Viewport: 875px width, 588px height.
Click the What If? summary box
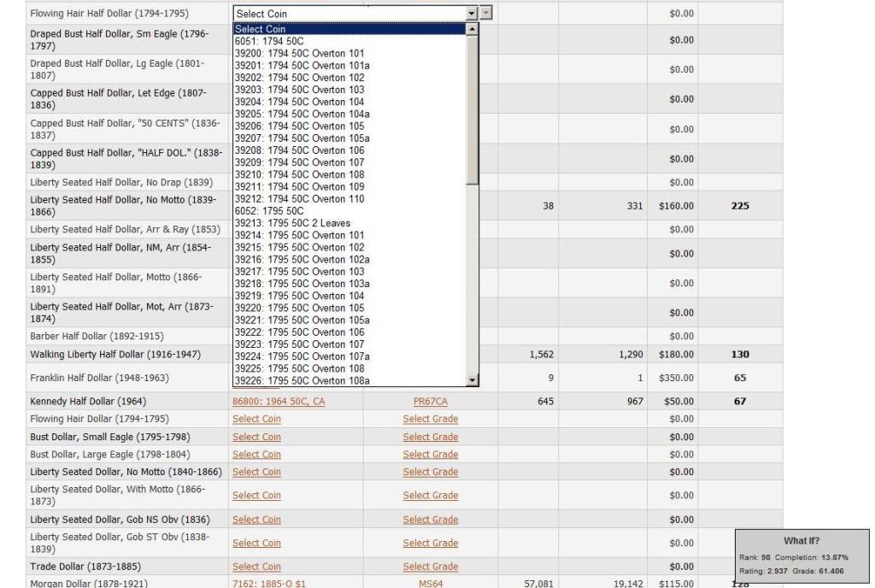pos(802,556)
